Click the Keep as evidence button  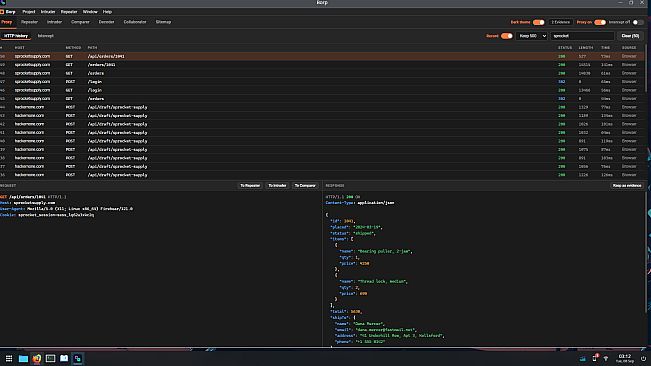pyautogui.click(x=627, y=185)
